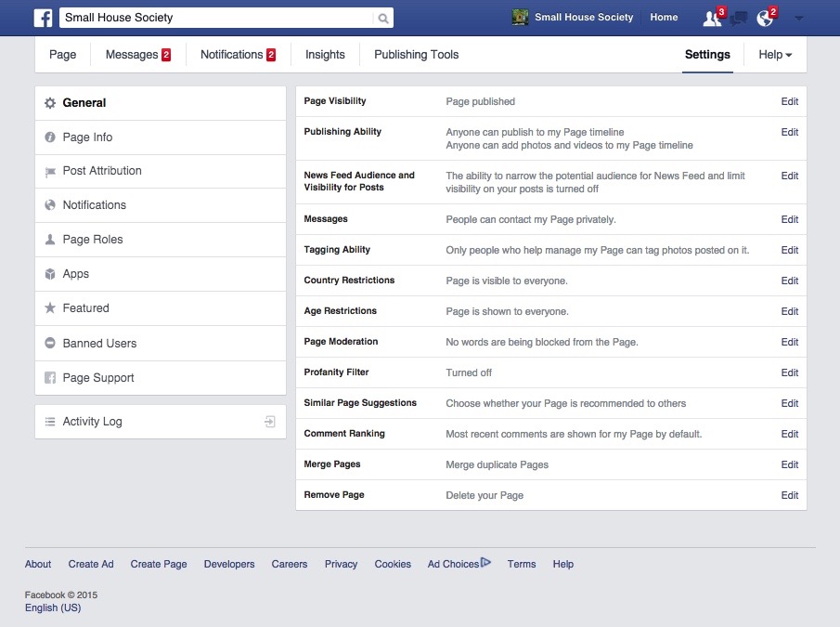The width and height of the screenshot is (840, 627).
Task: Edit the Country Restrictions setting
Action: [x=789, y=281]
